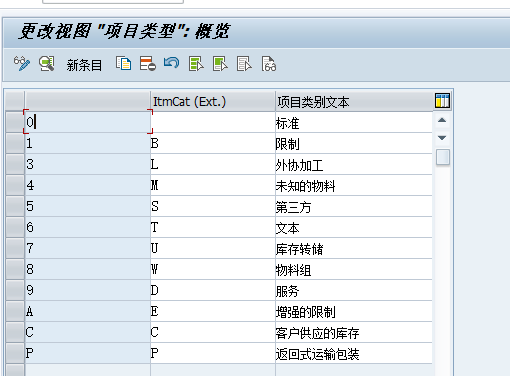Click item category cell 7
This screenshot has width=510, height=376.
click(88, 248)
